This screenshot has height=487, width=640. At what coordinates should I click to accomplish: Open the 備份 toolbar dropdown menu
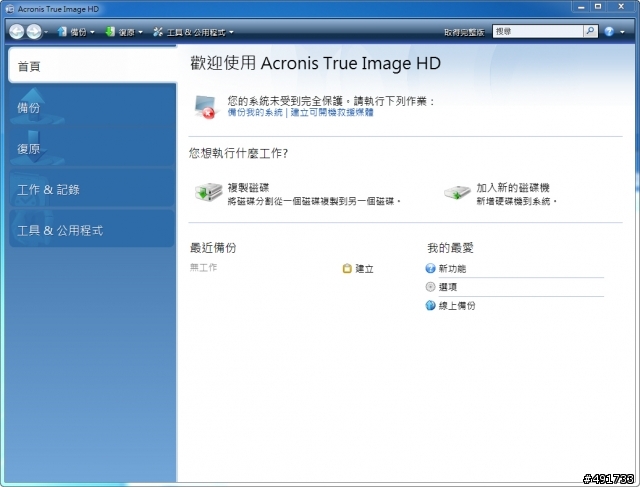pyautogui.click(x=92, y=32)
